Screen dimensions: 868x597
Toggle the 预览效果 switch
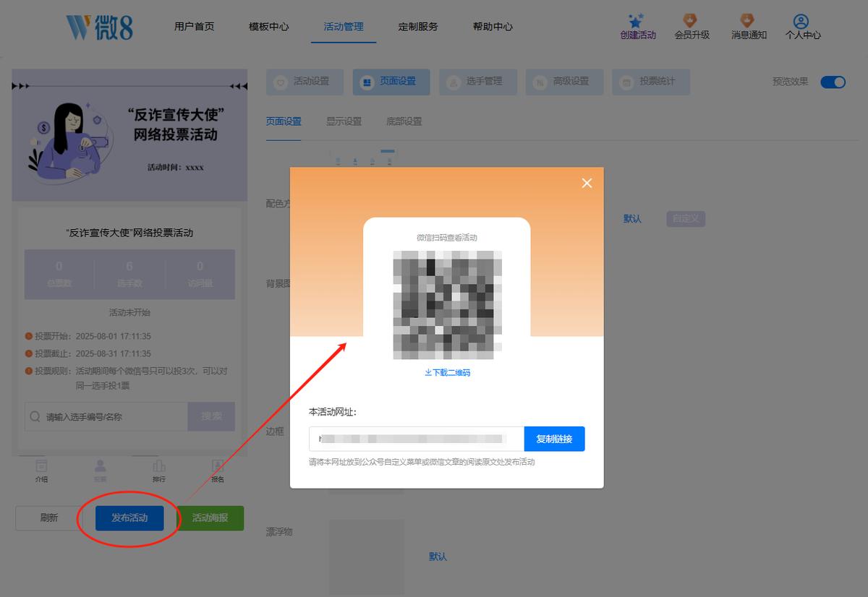pos(833,82)
